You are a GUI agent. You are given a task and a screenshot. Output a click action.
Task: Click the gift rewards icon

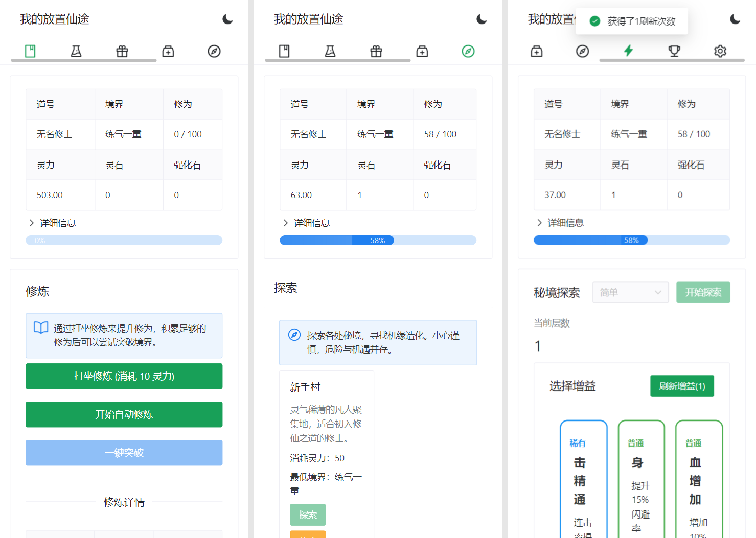122,51
